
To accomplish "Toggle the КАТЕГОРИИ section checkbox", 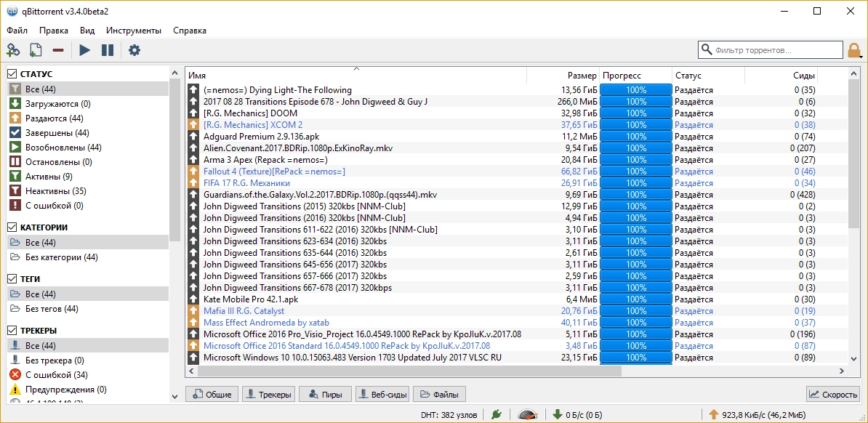I will point(12,227).
